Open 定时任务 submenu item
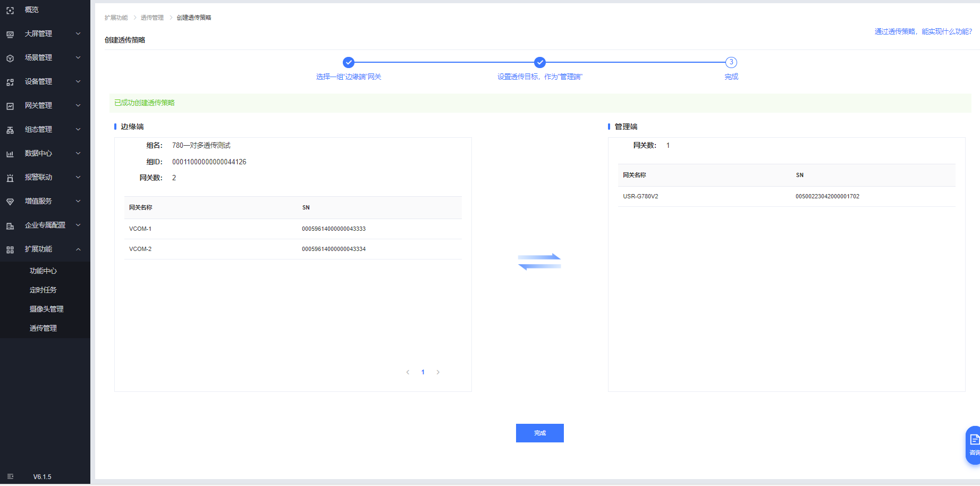Image resolution: width=980 pixels, height=486 pixels. [x=43, y=290]
